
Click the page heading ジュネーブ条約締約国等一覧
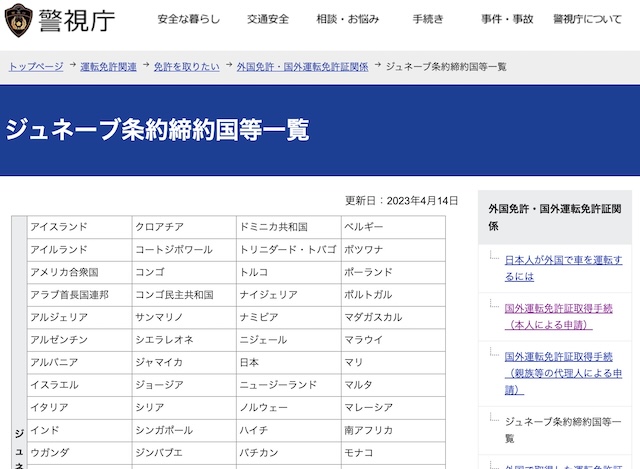tap(157, 129)
